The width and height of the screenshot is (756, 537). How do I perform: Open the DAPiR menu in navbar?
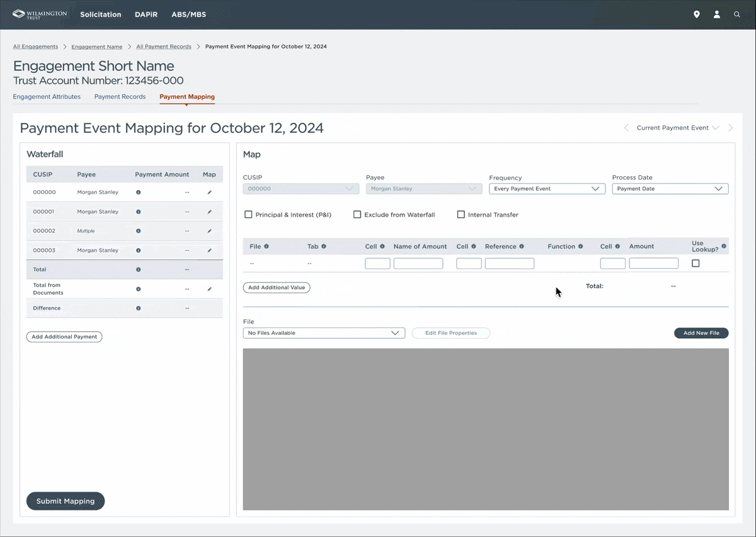[x=146, y=14]
